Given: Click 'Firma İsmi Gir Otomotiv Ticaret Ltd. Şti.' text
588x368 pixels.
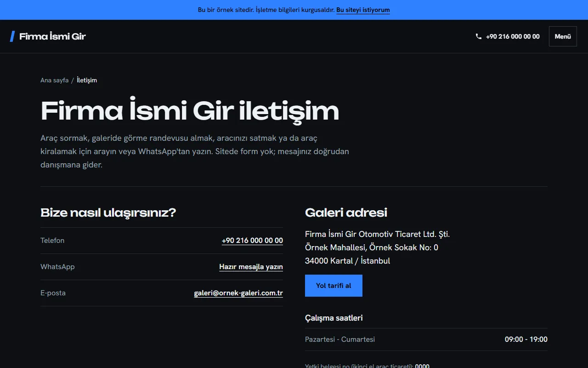Looking at the screenshot, I should click(x=377, y=234).
